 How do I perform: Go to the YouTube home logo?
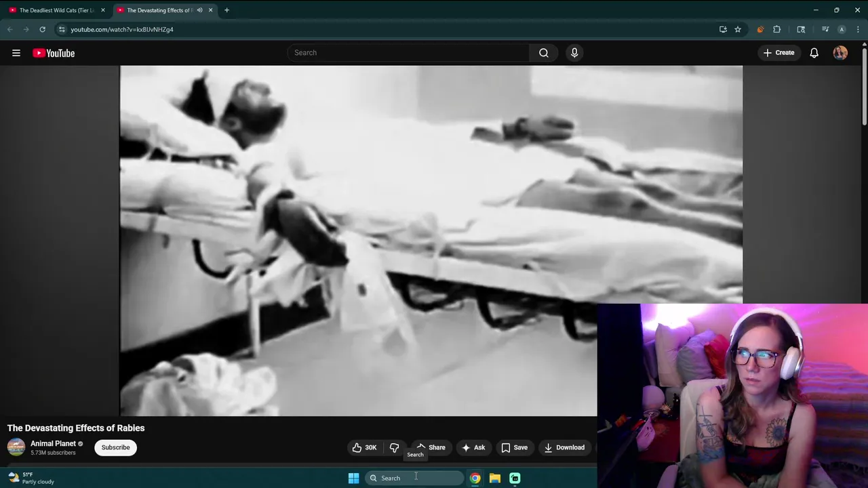coord(54,53)
